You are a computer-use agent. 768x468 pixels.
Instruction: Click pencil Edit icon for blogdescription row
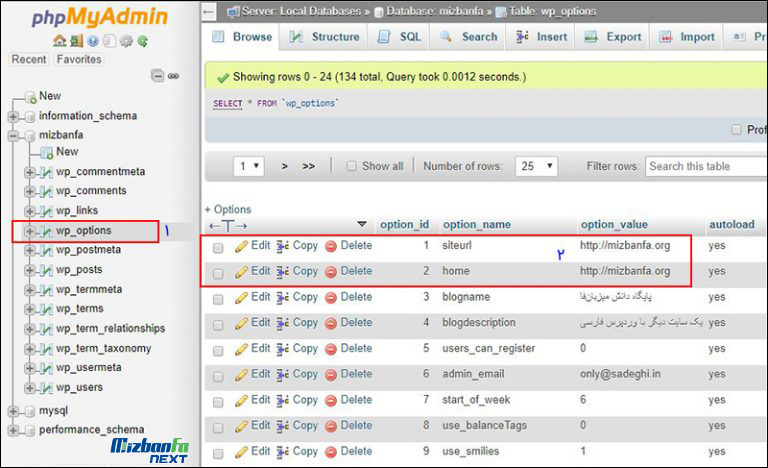pyautogui.click(x=241, y=323)
